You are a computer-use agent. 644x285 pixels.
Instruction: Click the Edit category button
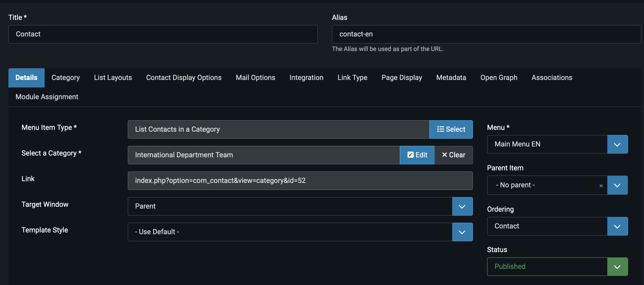click(x=417, y=155)
